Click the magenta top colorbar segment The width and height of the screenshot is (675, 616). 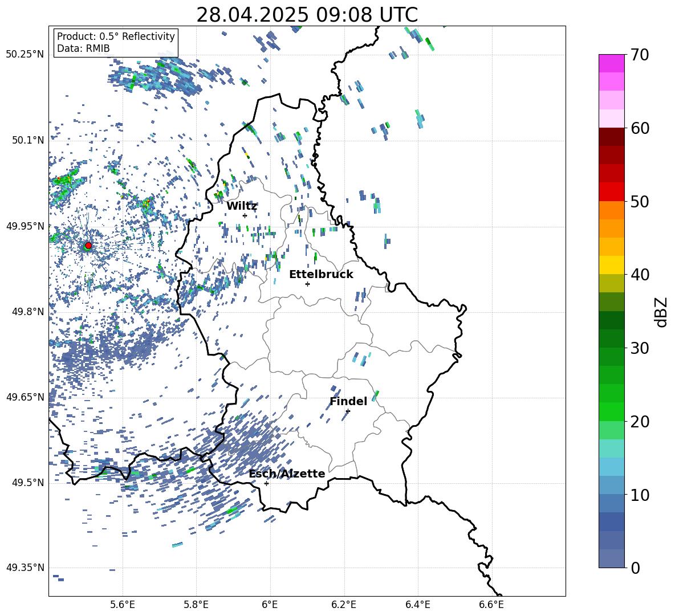click(x=611, y=63)
